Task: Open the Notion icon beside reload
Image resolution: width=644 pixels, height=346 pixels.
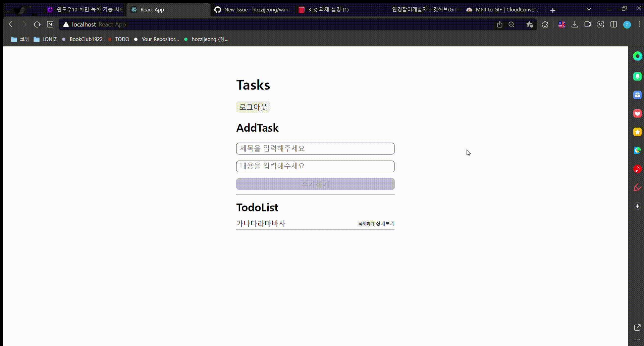Action: click(50, 24)
